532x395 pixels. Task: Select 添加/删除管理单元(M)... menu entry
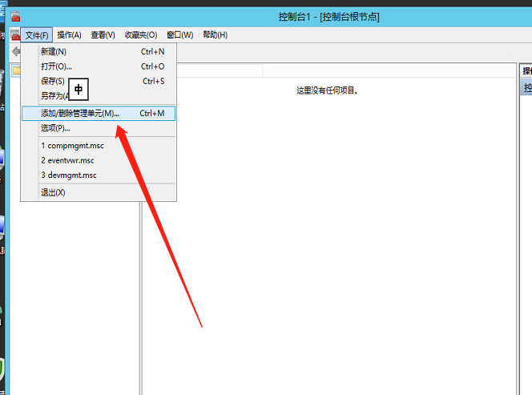[x=80, y=114]
